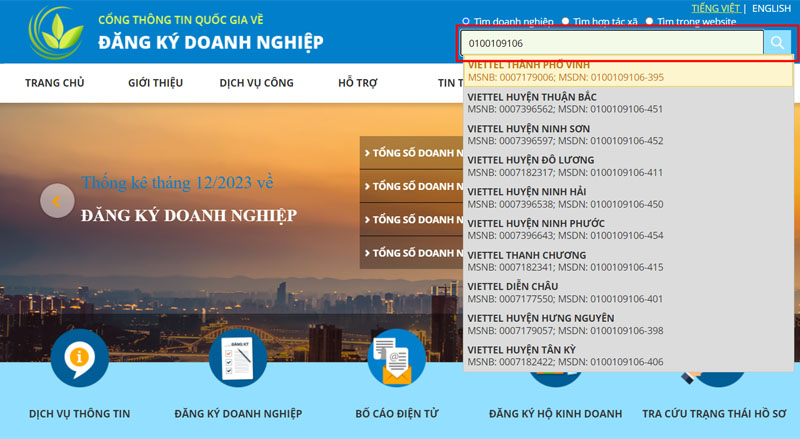Select the Tìm doanh nghiệp radio option
800x439 pixels.
pyautogui.click(x=465, y=21)
